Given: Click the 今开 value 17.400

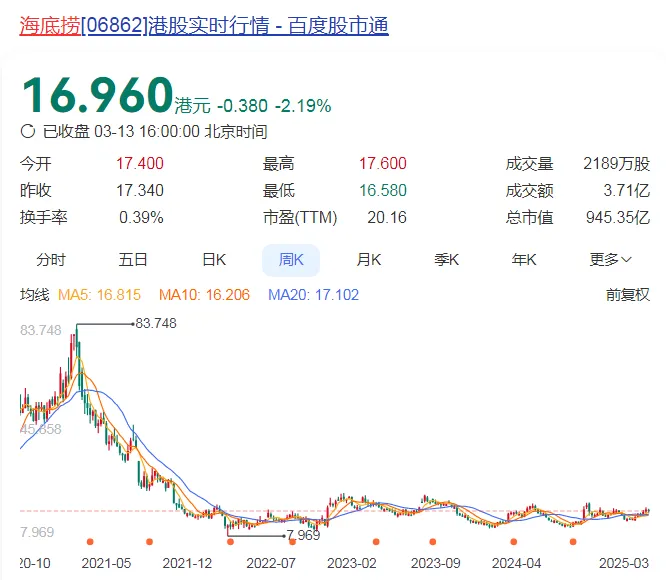Looking at the screenshot, I should (x=140, y=163).
